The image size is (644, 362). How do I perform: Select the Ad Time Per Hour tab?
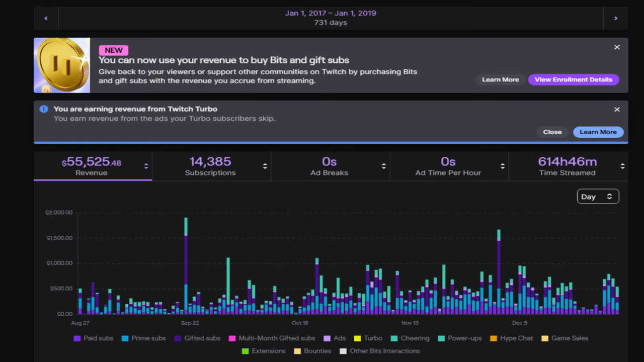click(448, 166)
